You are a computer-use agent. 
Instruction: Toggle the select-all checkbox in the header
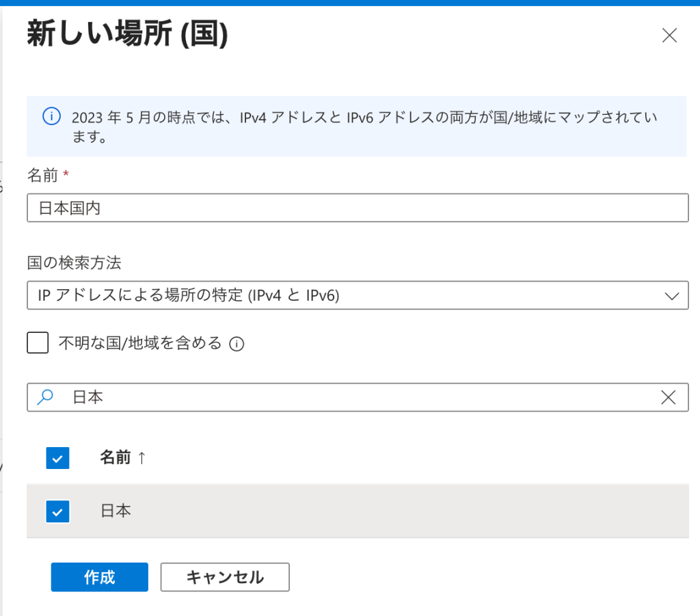58,458
